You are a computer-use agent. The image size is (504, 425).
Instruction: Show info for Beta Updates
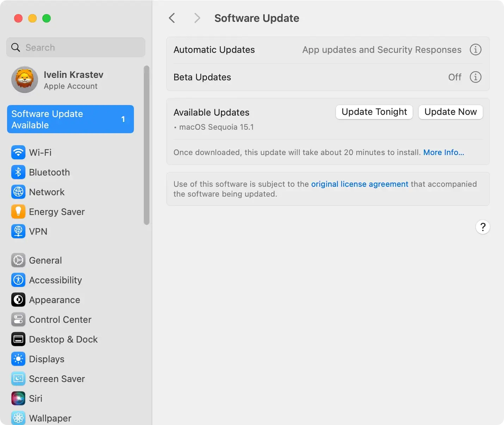[475, 77]
